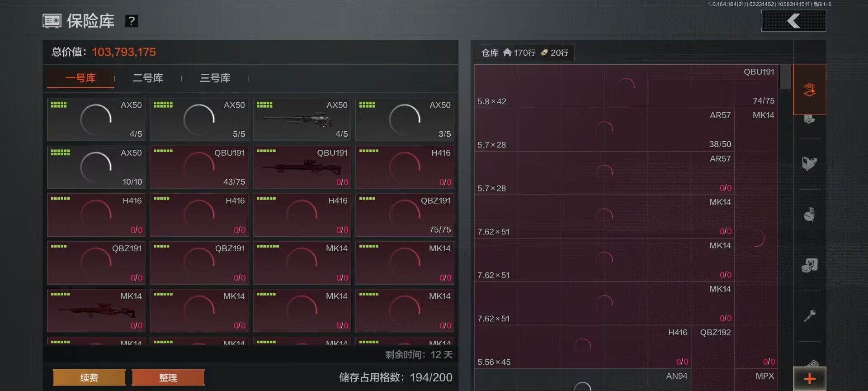Select the AN94 item in the warehouse
Viewport: 868px width, 391px height.
pos(583,380)
